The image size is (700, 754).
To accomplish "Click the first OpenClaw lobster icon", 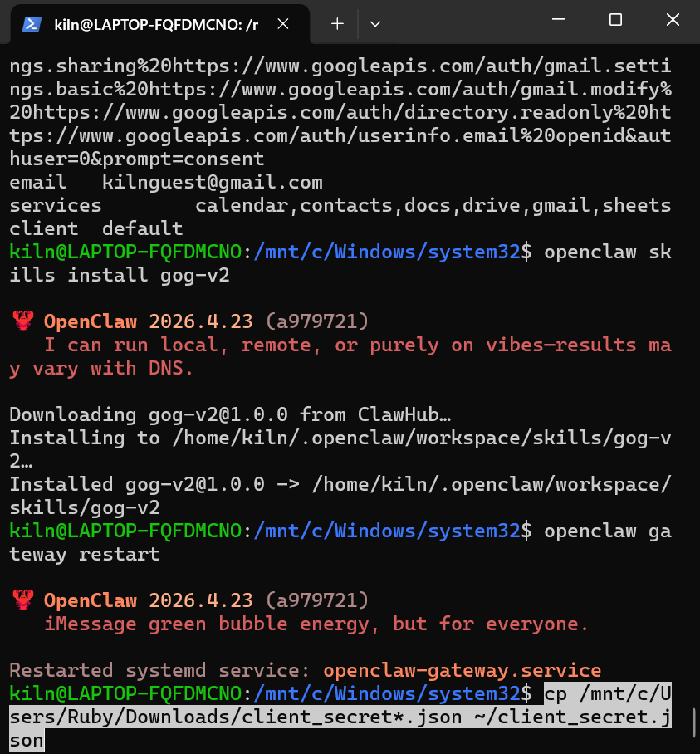I will click(23, 321).
